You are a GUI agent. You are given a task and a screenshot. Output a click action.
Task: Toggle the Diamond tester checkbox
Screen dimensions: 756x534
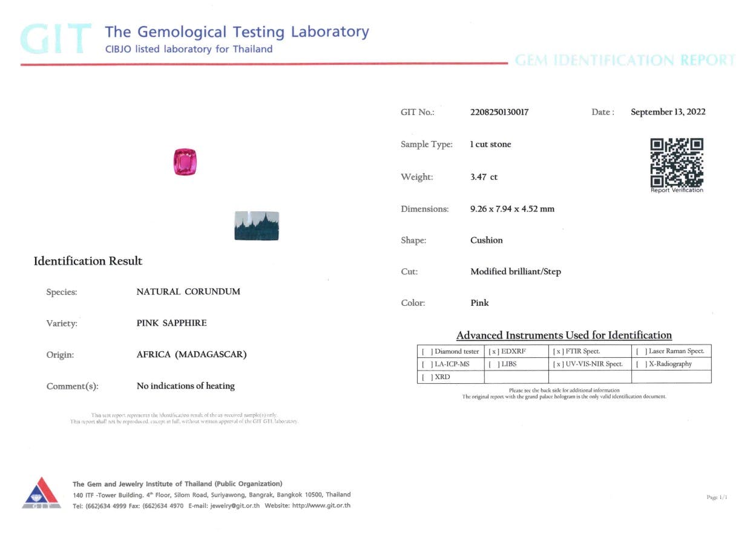click(427, 352)
